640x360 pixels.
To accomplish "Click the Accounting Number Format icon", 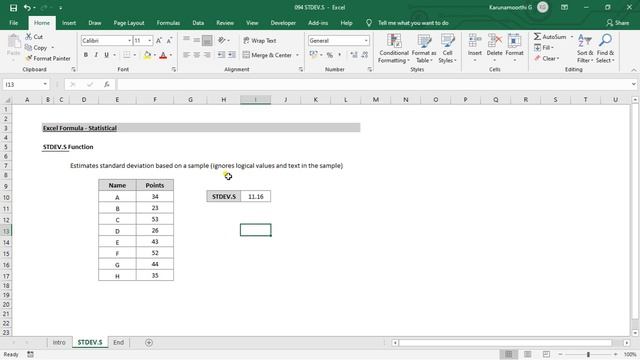I will pyautogui.click(x=313, y=55).
